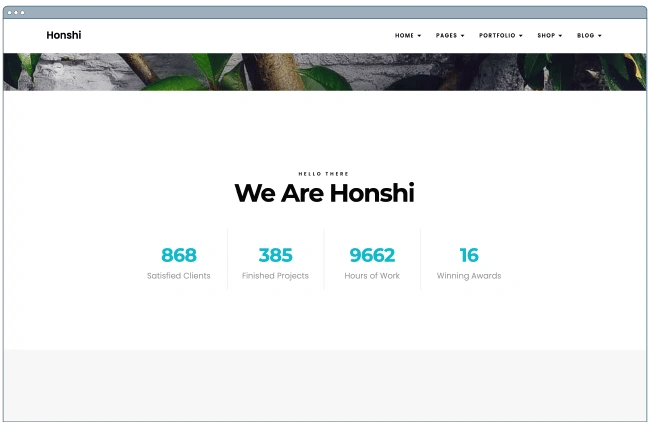Image resolution: width=650 pixels, height=426 pixels.
Task: Select the Finished Projects label
Action: coord(275,276)
